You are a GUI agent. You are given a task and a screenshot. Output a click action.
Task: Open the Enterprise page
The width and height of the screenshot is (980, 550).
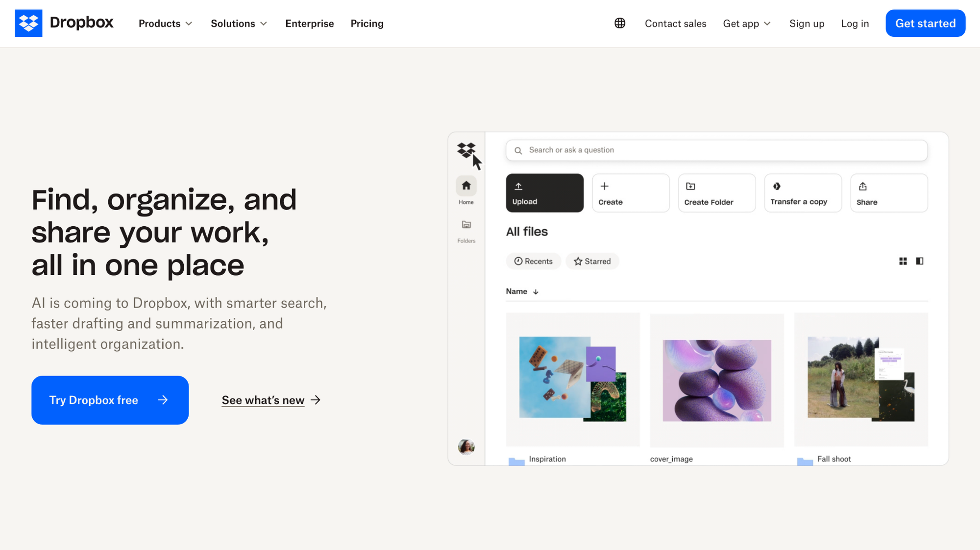pos(309,24)
